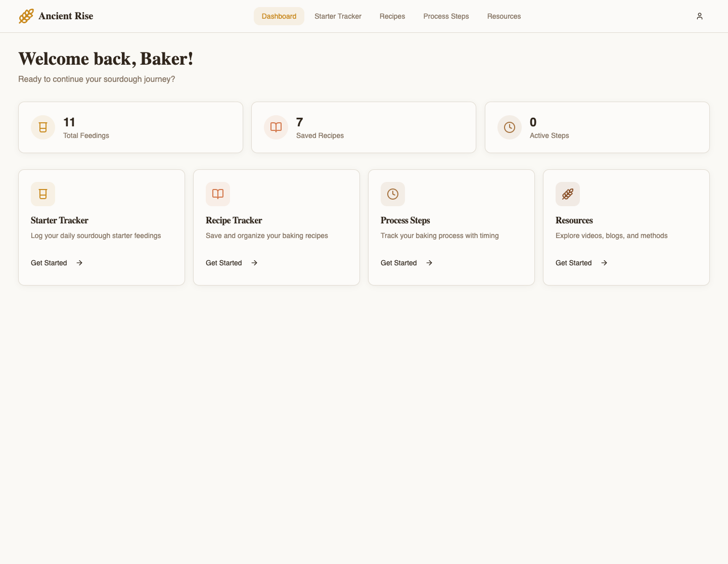The width and height of the screenshot is (728, 564).
Task: Click the wheat icon in Resources card
Action: (x=568, y=194)
